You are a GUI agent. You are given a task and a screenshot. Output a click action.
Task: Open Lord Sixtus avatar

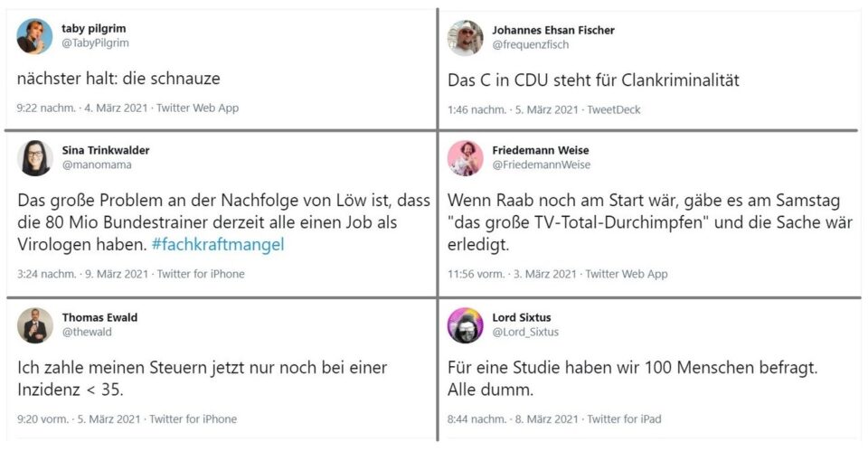click(465, 325)
